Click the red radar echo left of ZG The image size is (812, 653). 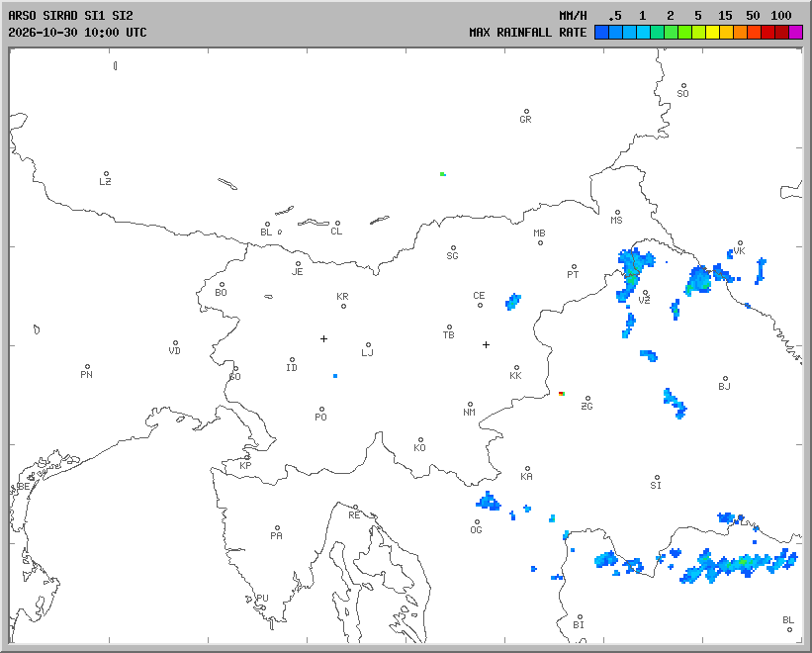pyautogui.click(x=562, y=394)
